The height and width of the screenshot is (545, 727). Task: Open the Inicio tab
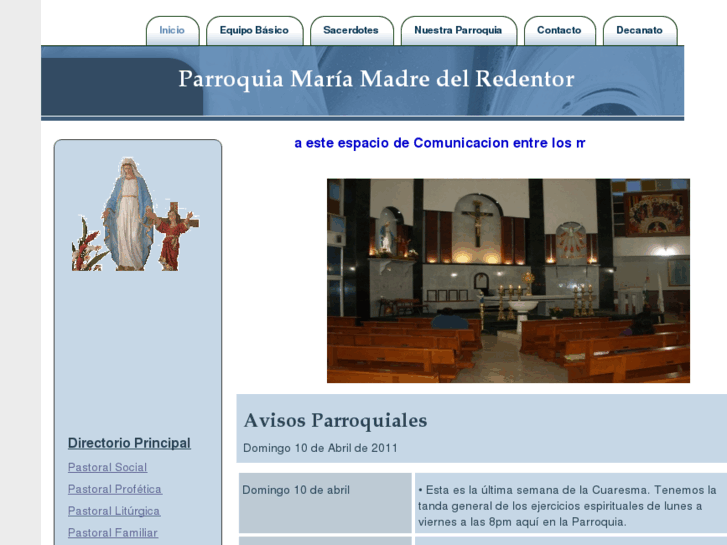172,31
